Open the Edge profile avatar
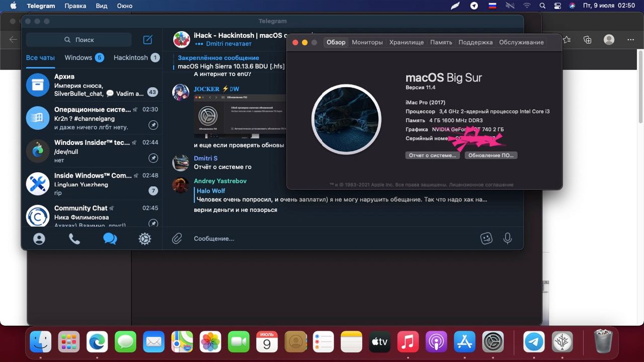This screenshot has height=362, width=644. [x=609, y=40]
